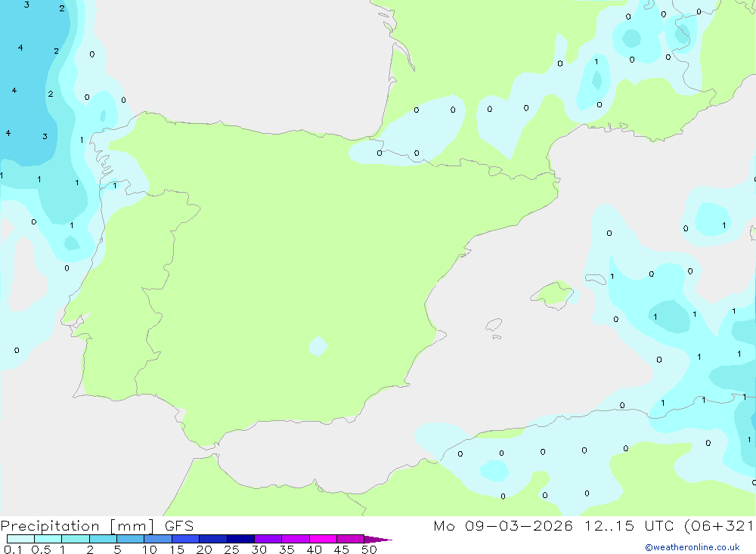Select the "25" legend scale label
Screen dimensions: 756x554
click(x=231, y=549)
